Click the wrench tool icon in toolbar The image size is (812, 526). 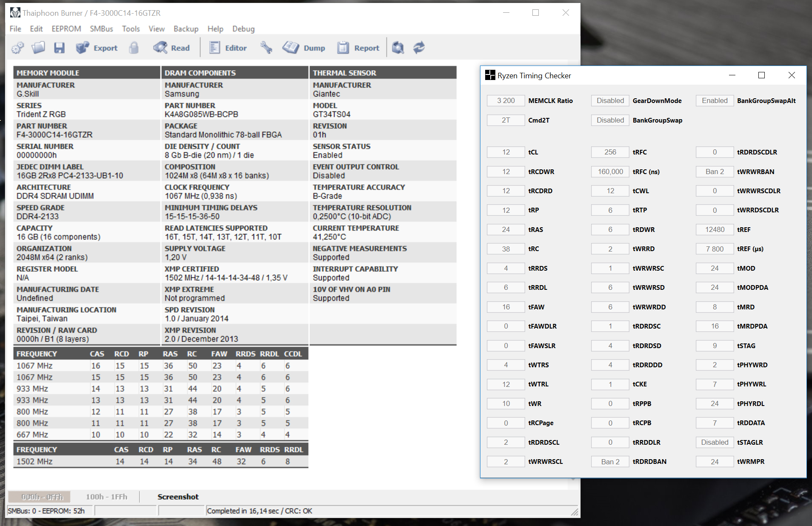(x=266, y=48)
